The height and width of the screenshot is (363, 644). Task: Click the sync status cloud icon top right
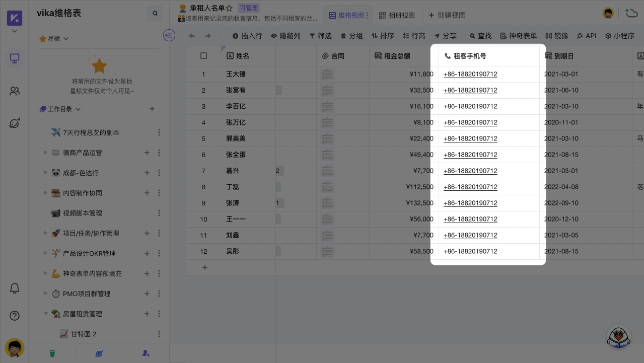[x=631, y=13]
